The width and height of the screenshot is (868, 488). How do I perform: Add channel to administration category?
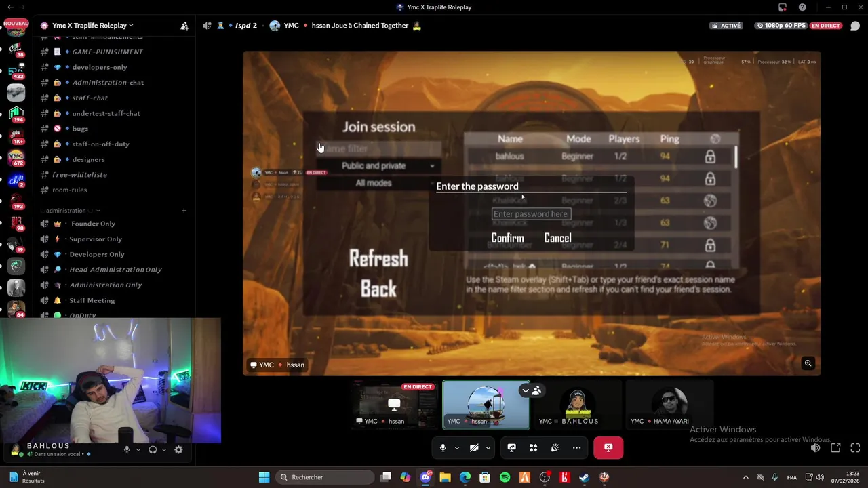(184, 211)
